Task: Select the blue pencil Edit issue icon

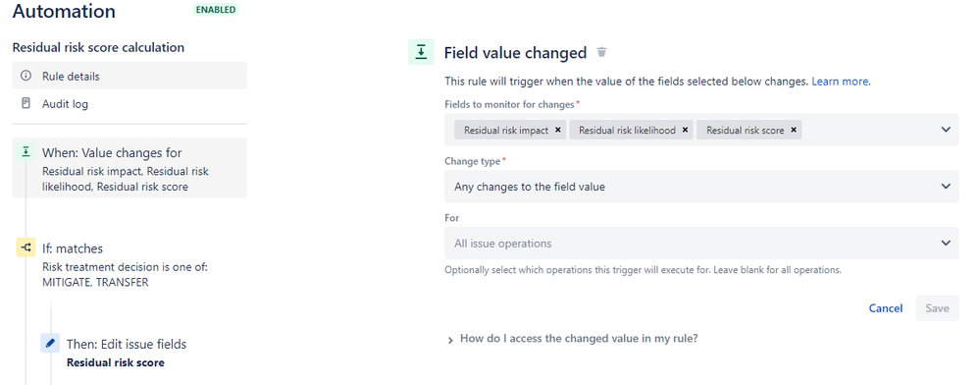Action: (x=50, y=343)
